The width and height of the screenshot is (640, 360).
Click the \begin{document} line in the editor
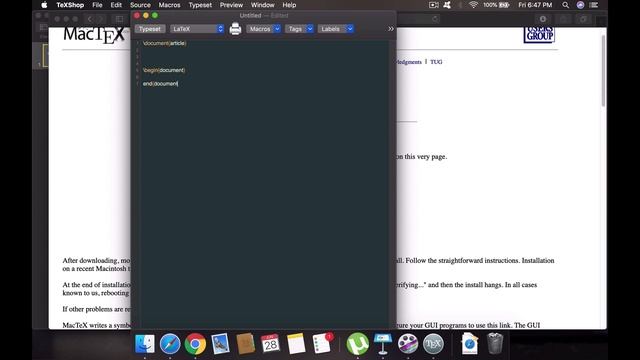(164, 70)
